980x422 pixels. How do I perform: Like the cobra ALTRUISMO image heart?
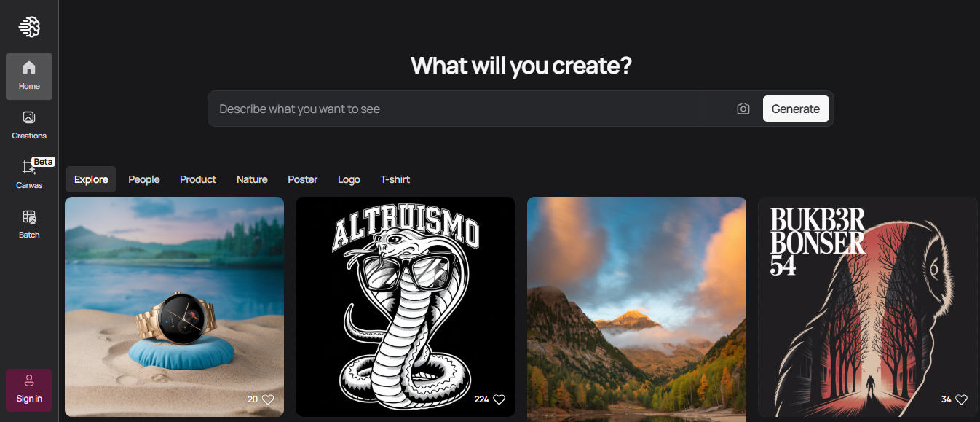pos(499,399)
